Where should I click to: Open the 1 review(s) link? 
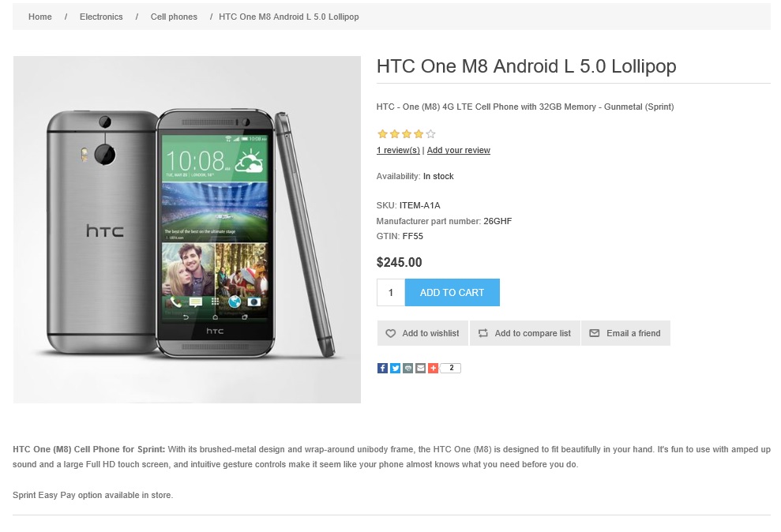[398, 150]
